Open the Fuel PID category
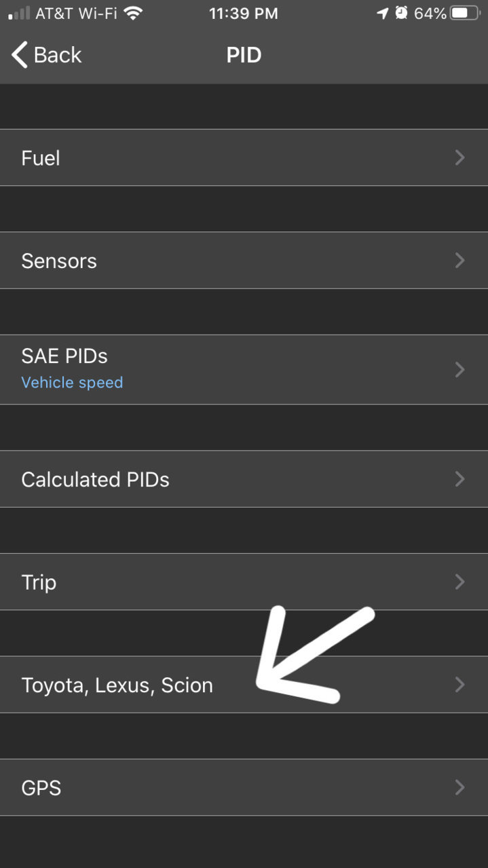 (x=244, y=157)
